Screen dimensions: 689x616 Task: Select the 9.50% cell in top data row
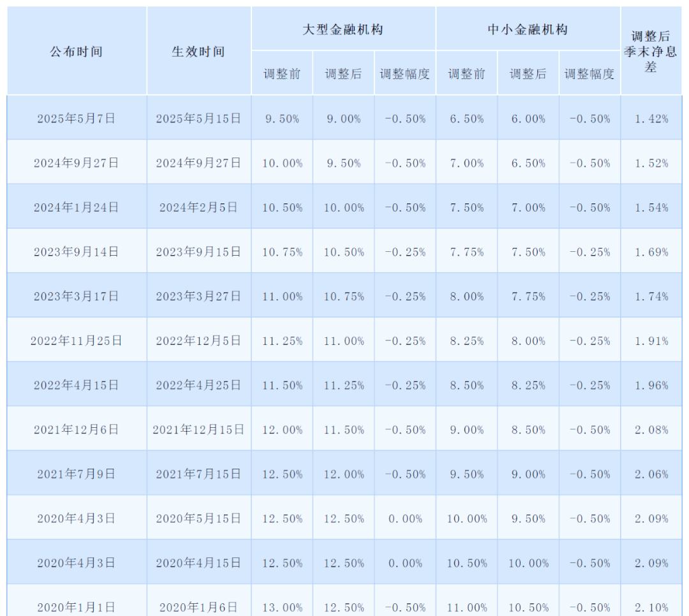pos(281,118)
